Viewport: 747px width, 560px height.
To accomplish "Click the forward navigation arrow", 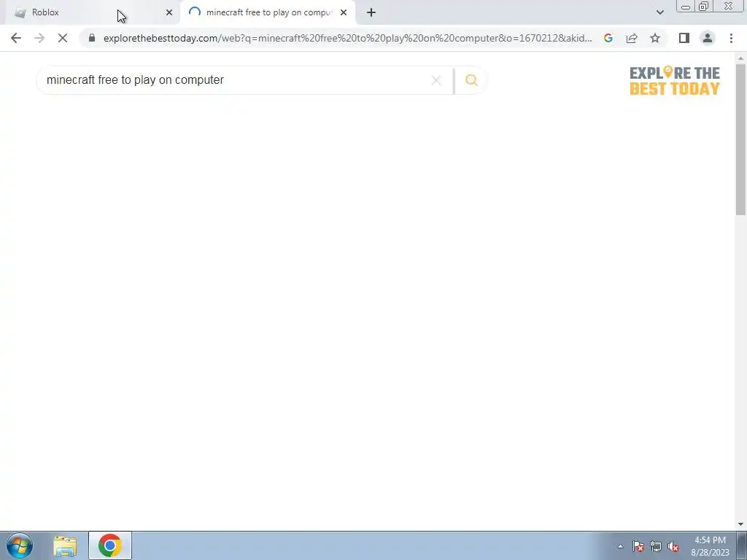I will pyautogui.click(x=39, y=38).
